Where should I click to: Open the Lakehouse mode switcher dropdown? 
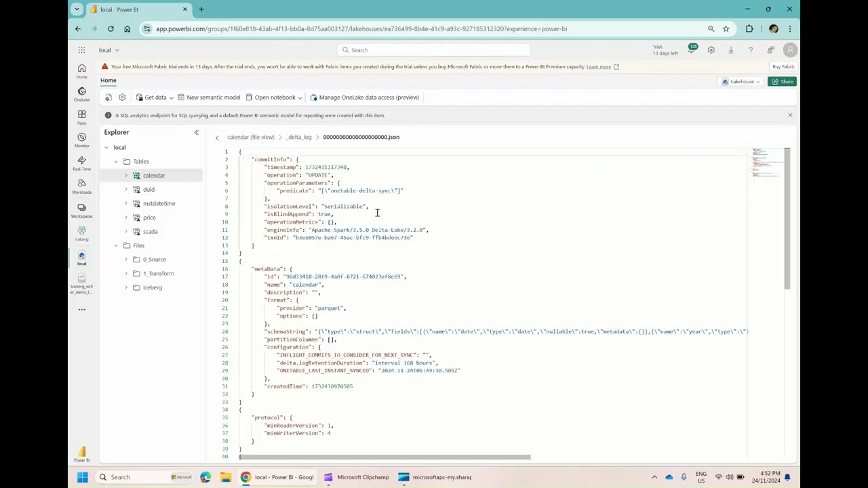coord(741,81)
